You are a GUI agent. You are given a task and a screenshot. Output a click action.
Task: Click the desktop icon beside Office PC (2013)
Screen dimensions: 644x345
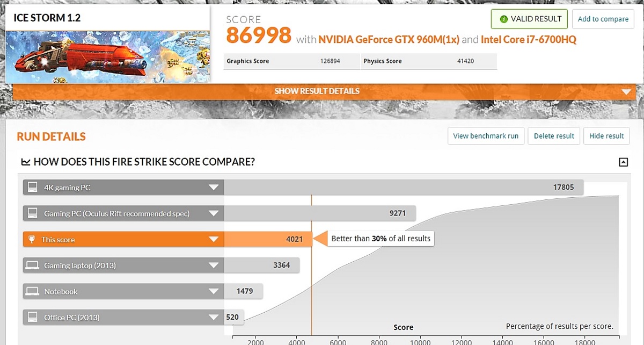tap(32, 317)
